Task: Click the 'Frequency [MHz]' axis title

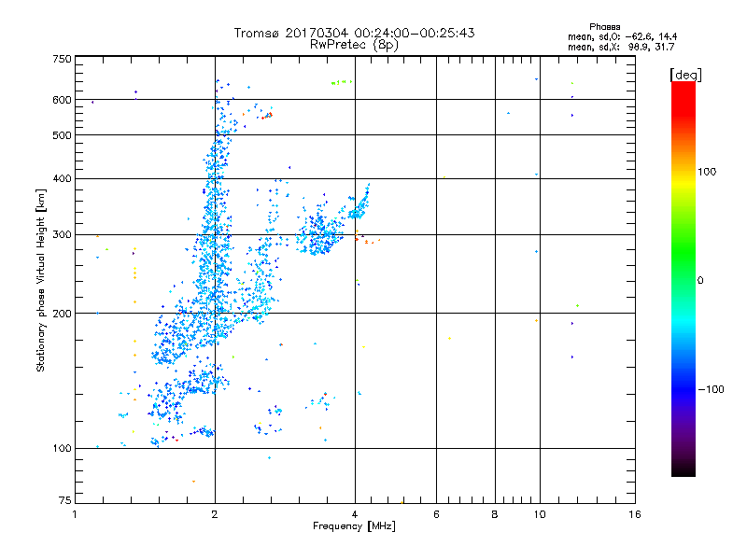Action: pos(354,526)
